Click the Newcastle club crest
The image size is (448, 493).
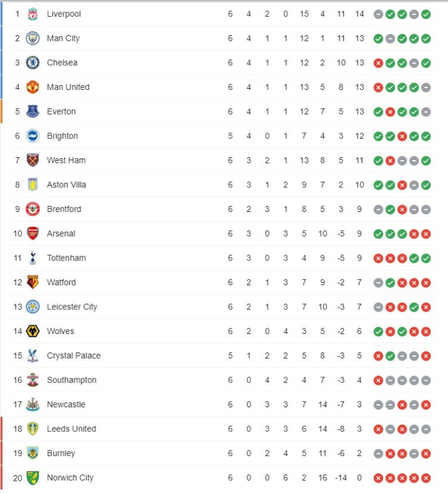pos(33,404)
